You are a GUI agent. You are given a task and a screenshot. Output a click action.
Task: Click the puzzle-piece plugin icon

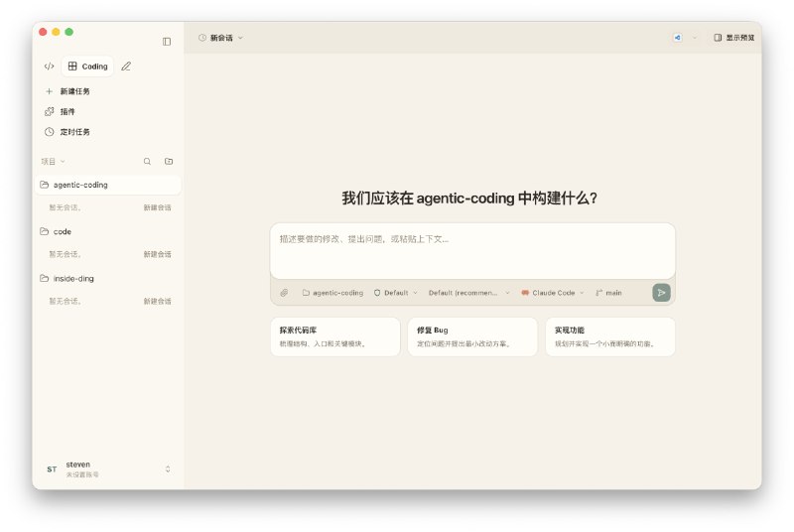tap(49, 112)
